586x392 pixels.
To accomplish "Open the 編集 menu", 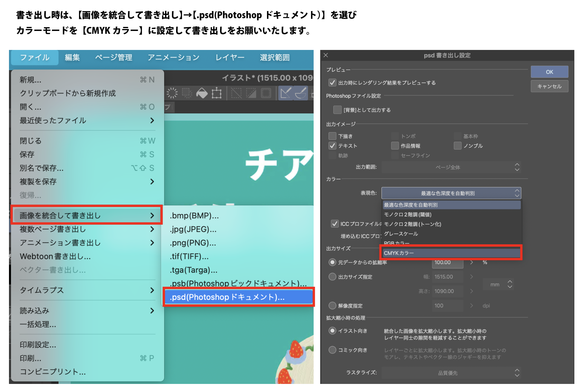I will pos(72,57).
